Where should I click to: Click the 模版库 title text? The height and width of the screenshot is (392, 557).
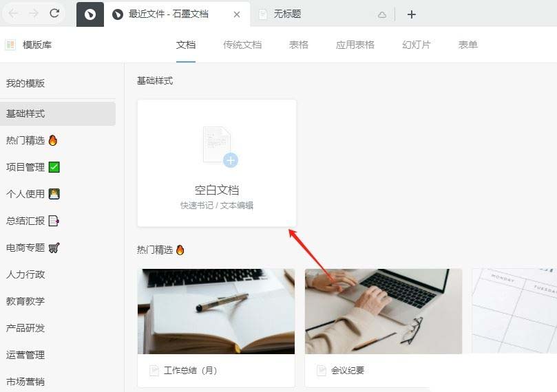pyautogui.click(x=37, y=45)
